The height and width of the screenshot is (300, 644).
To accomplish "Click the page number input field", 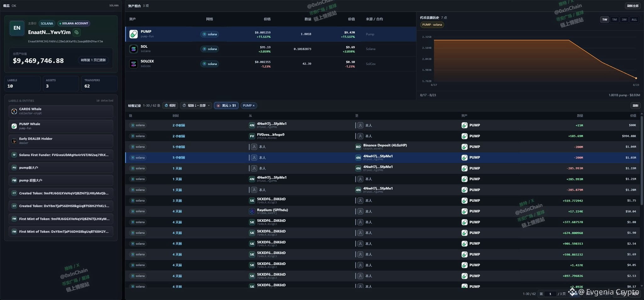I will 550,294.
